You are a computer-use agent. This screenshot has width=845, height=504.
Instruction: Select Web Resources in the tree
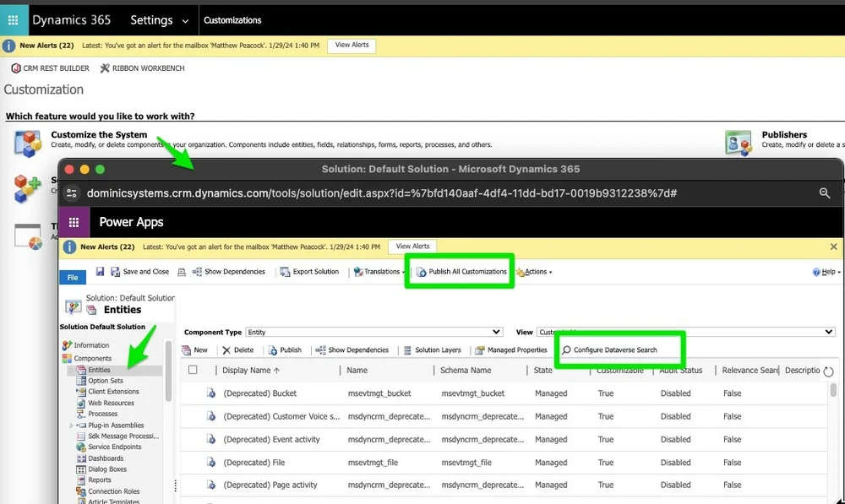click(x=106, y=403)
